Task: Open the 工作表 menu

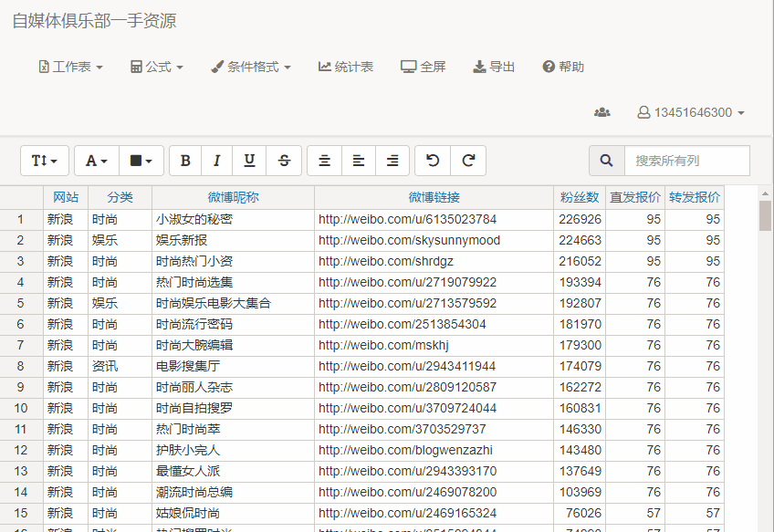Action: tap(70, 67)
